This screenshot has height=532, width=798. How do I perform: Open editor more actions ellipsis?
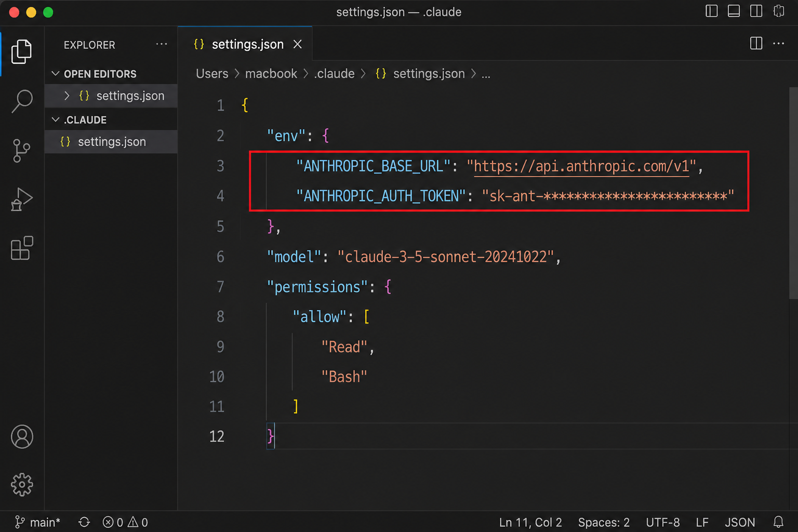click(x=779, y=43)
